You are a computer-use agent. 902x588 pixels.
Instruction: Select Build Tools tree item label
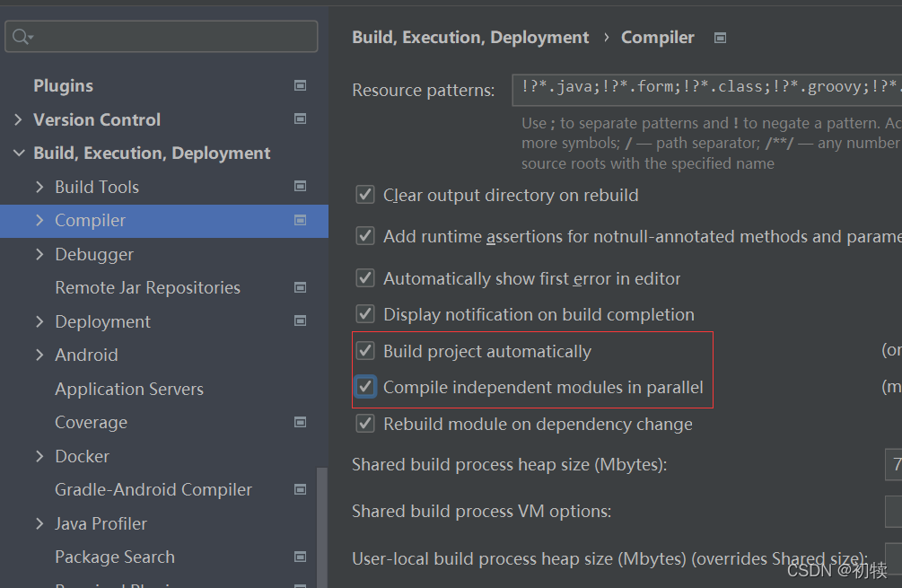(97, 187)
